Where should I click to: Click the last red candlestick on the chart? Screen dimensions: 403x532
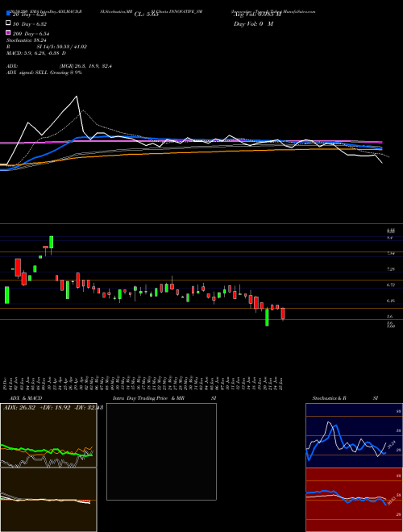[x=283, y=314]
